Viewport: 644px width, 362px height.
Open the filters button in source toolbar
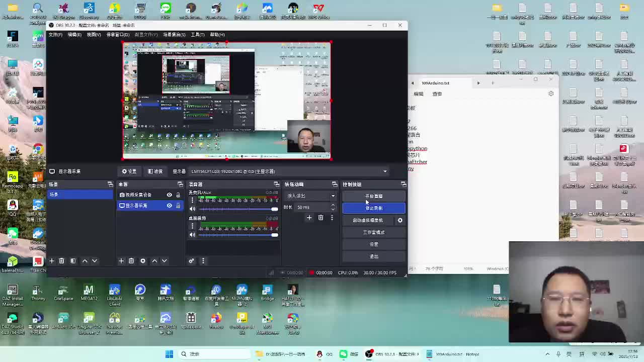[155, 171]
